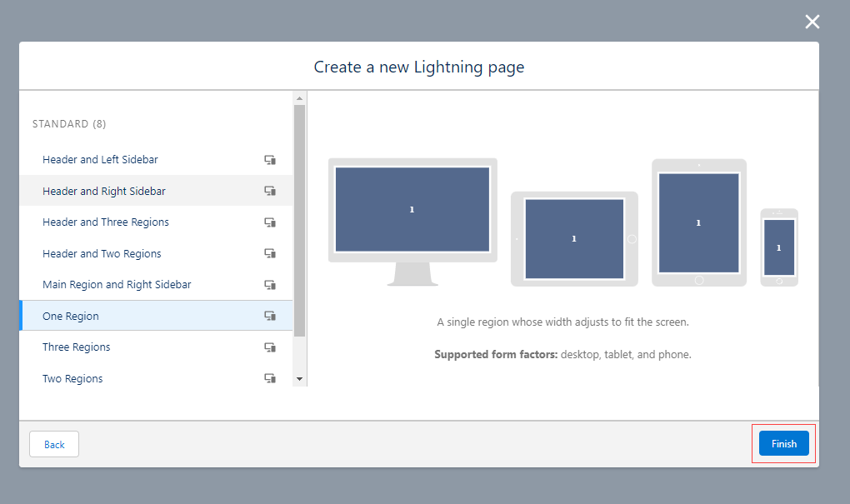Screen dimensions: 850x504
Task: Choose the Header and Right Sidebar layout
Action: click(104, 191)
